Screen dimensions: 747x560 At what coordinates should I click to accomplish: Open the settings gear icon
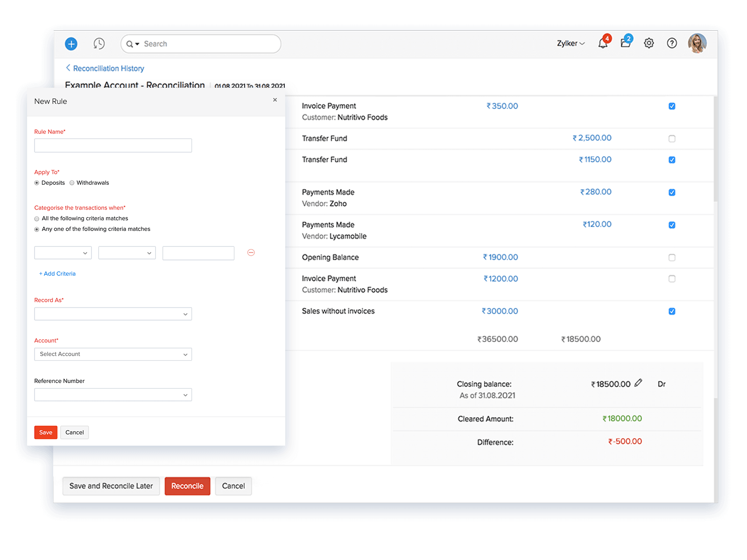649,43
